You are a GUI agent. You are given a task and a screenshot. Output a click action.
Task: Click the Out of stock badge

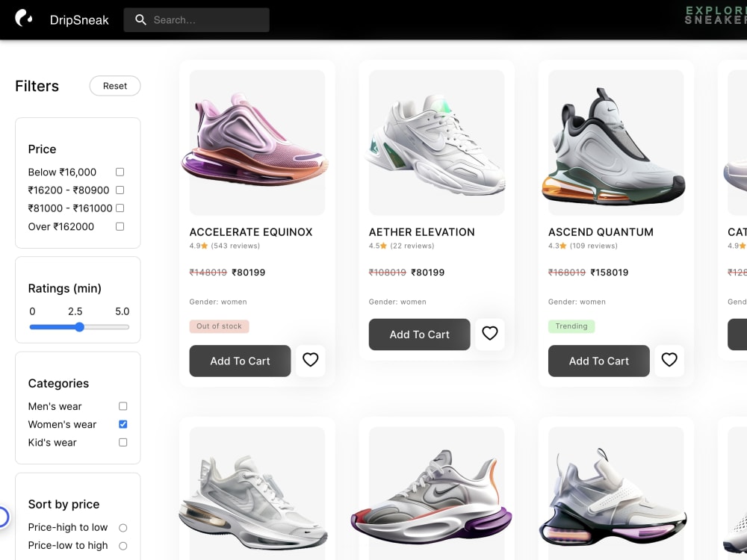point(219,326)
